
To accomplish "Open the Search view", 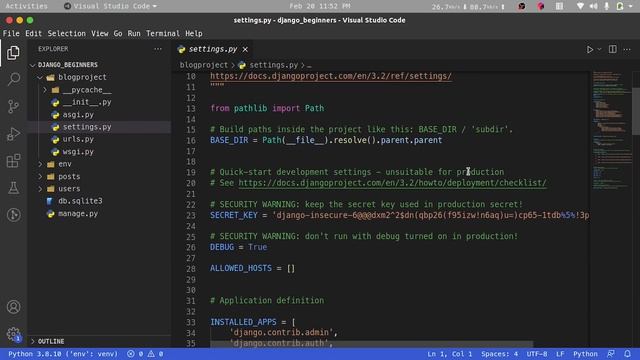I will click(13, 79).
